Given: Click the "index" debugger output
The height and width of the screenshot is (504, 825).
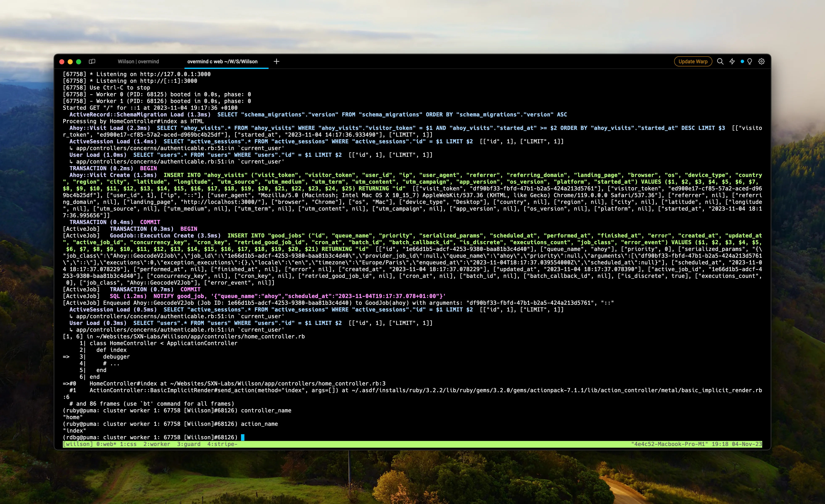Looking at the screenshot, I should (x=74, y=431).
